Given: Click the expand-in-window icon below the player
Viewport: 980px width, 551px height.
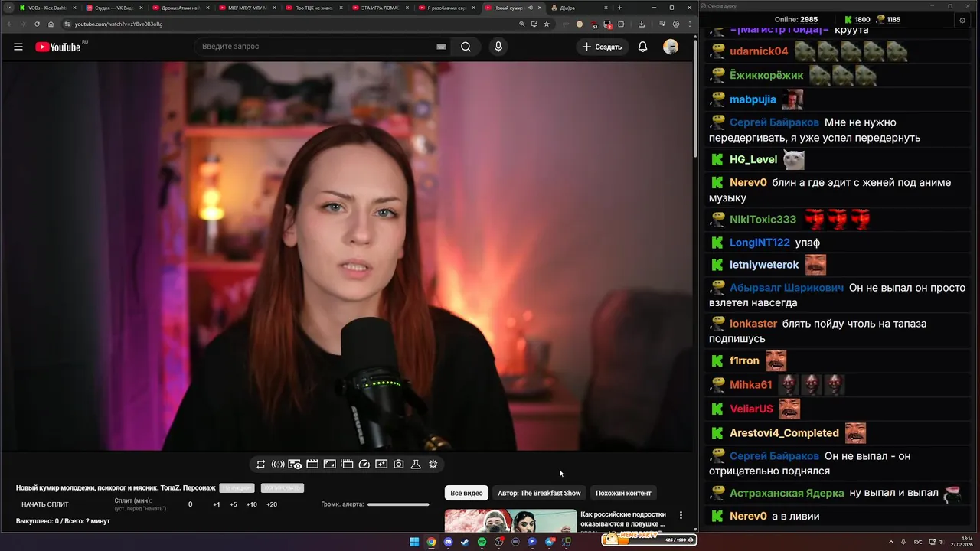Looking at the screenshot, I should (330, 465).
